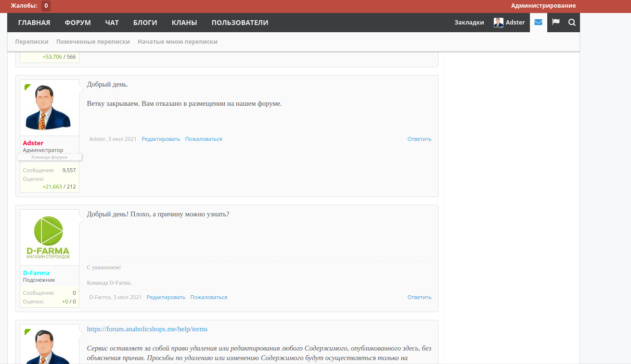Open the complaints counter badge
Screen dimensions: 631x364
46,6
